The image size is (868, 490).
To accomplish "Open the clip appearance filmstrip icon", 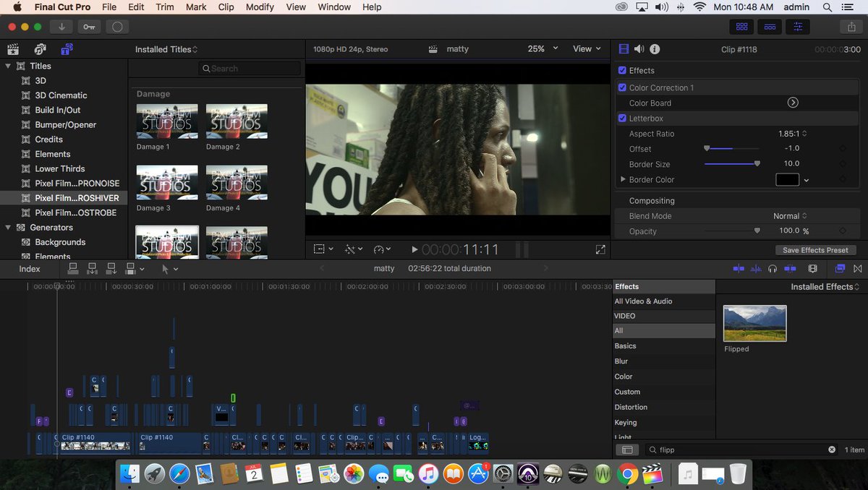I will click(813, 268).
